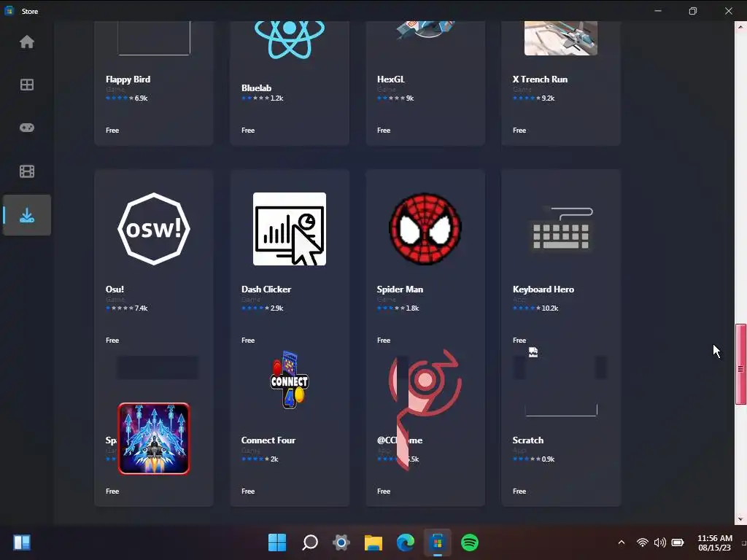Open the Movies film section in sidebar
The height and width of the screenshot is (560, 747).
point(27,171)
